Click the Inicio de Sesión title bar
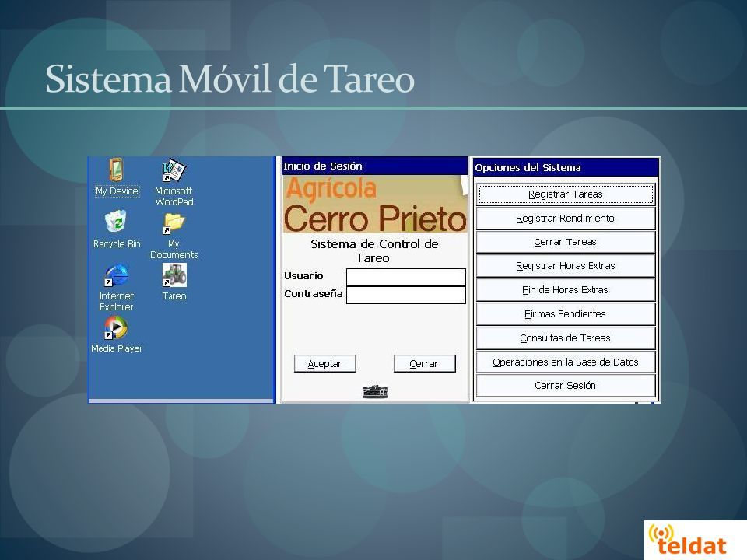Image resolution: width=747 pixels, height=560 pixels. click(x=375, y=166)
